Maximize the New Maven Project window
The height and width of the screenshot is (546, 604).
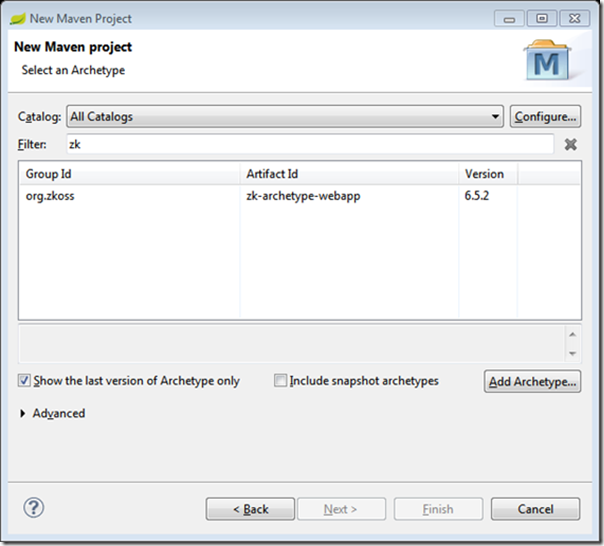[542, 18]
